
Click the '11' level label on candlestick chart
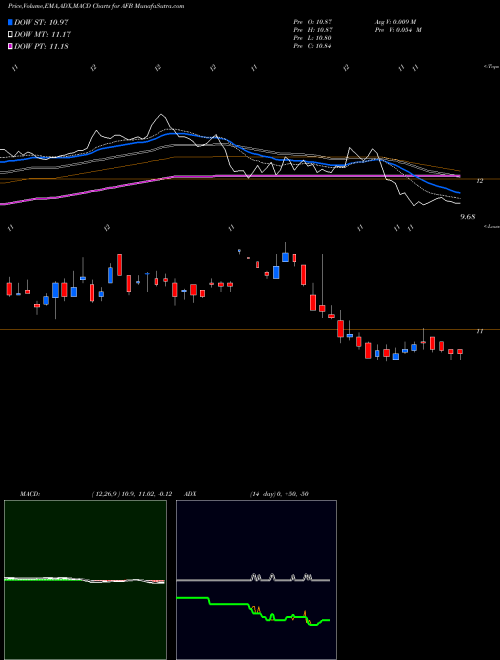[x=479, y=332]
